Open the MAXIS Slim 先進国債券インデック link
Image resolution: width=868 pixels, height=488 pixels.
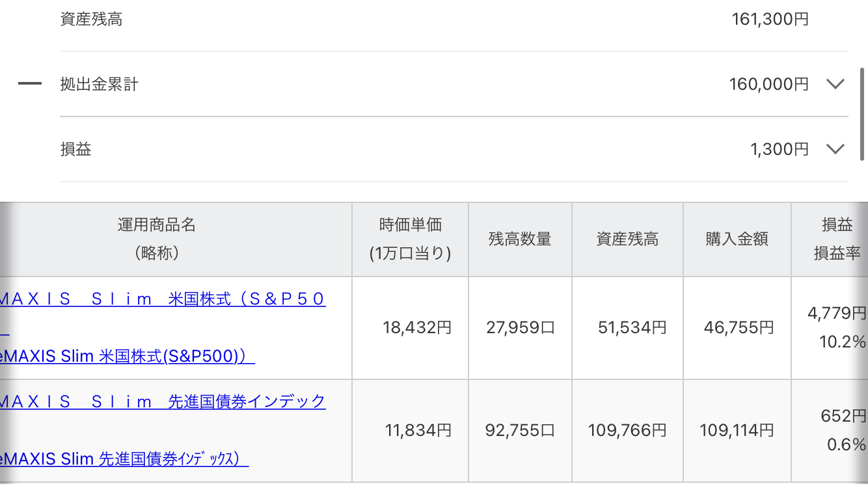(x=163, y=401)
